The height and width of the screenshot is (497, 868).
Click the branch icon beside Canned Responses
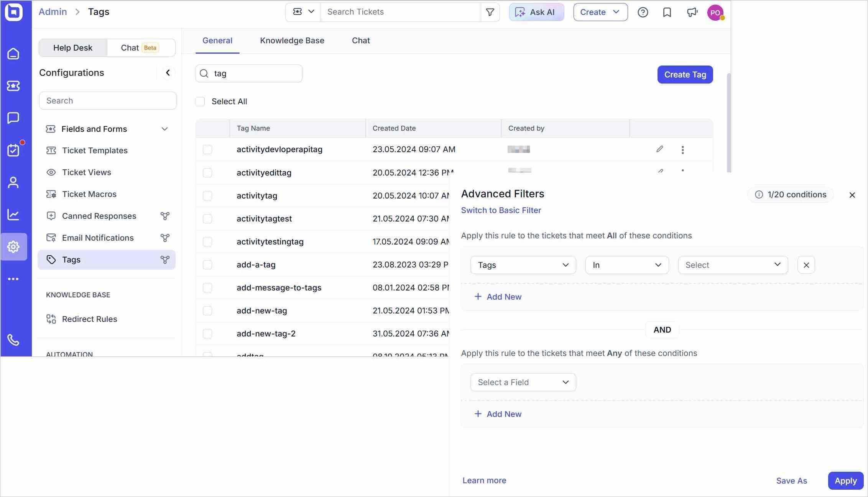(x=165, y=216)
